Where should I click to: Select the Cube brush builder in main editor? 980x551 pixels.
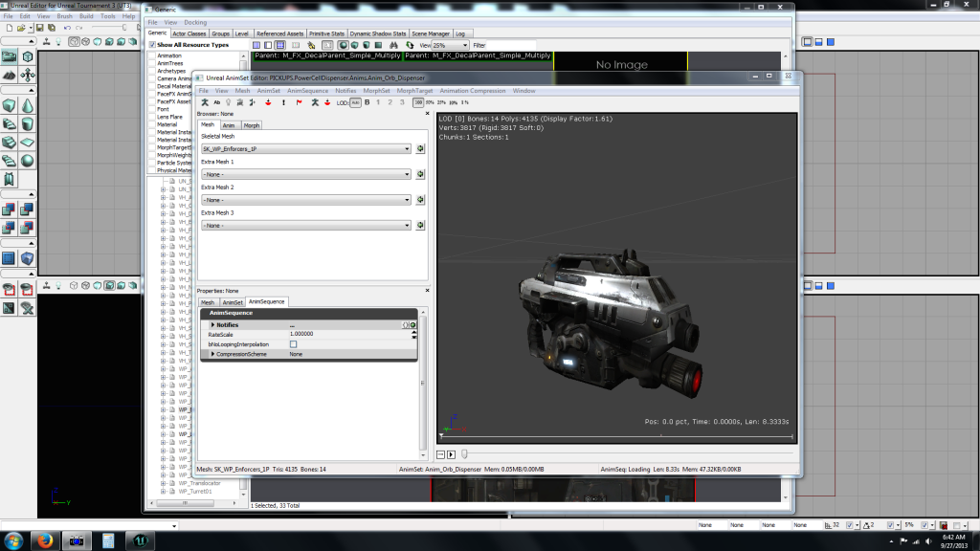pyautogui.click(x=10, y=105)
